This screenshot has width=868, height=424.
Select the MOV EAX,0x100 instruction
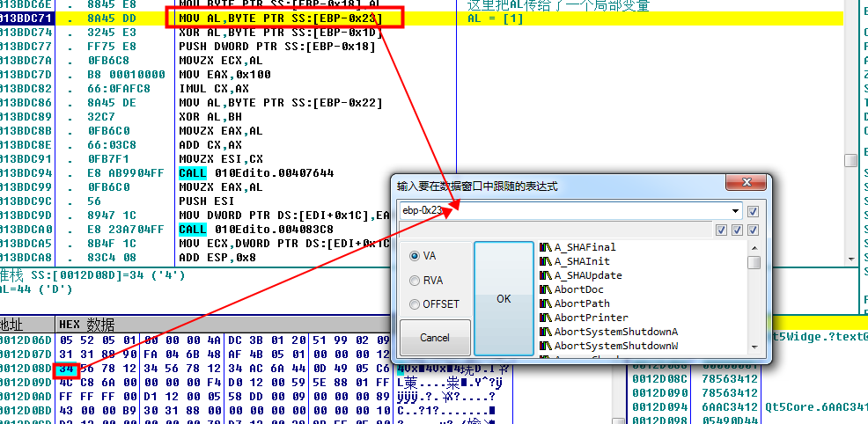tap(224, 75)
